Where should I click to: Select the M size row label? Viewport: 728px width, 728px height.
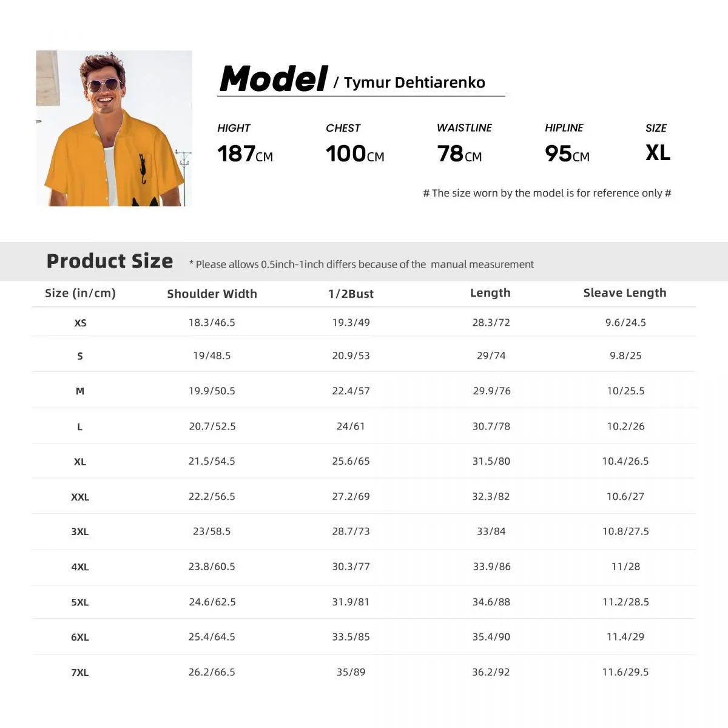tap(80, 391)
